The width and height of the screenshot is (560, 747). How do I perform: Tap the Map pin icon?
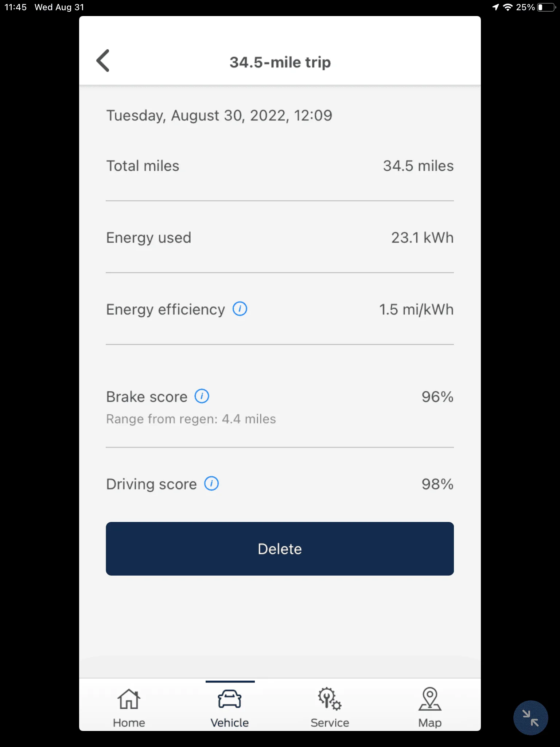tap(430, 699)
